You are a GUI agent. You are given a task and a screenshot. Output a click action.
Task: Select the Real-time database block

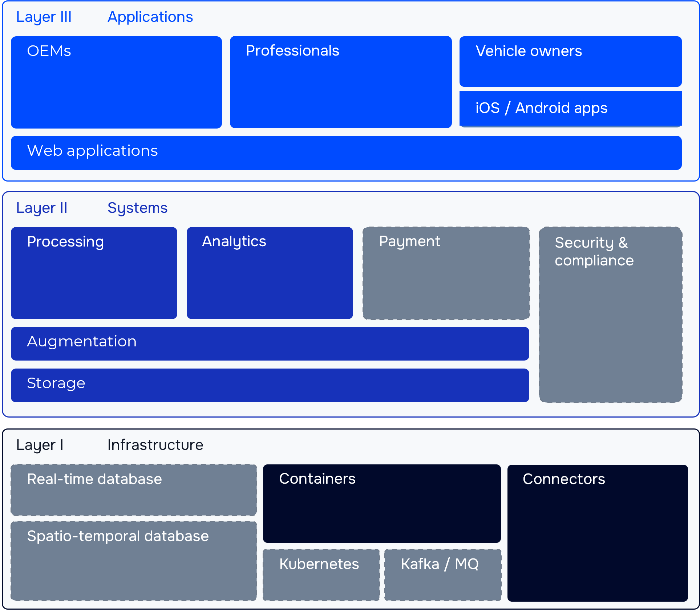click(x=133, y=489)
